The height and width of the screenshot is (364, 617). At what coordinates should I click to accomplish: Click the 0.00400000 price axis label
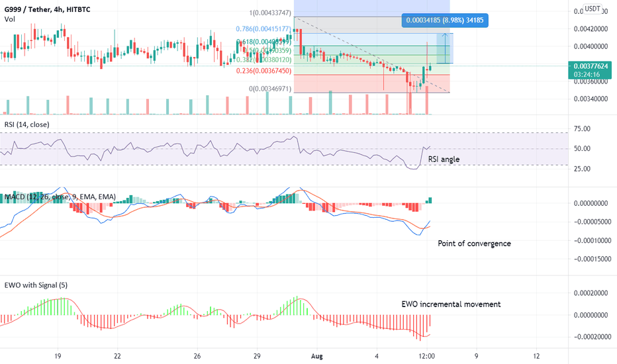coord(591,46)
